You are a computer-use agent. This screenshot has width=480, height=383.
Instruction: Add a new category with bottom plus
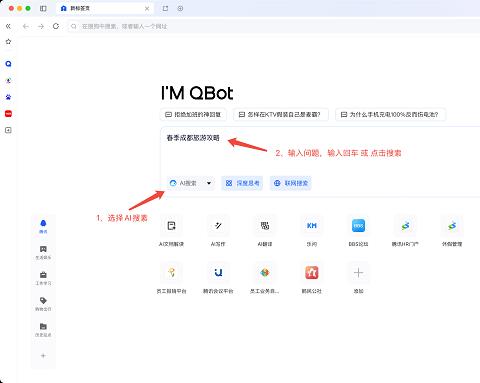[x=43, y=356]
